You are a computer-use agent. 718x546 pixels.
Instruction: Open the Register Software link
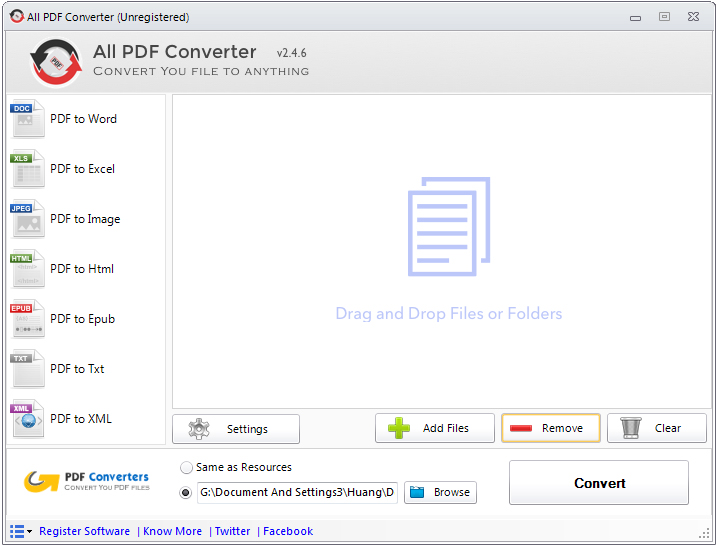pos(85,531)
